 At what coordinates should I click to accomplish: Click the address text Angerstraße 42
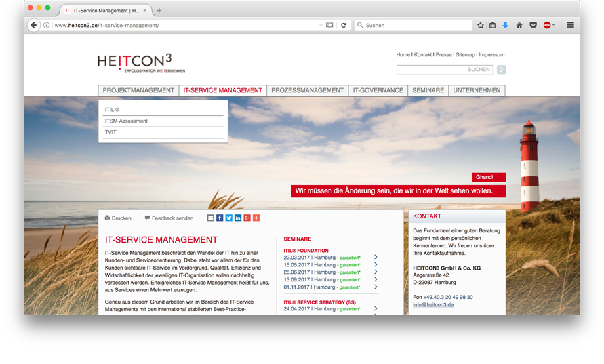coord(430,275)
